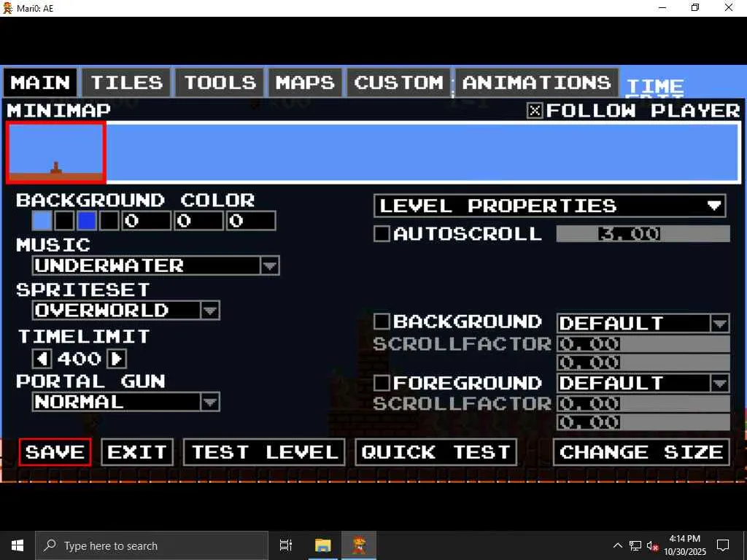Click the autoscroll speed field 3.00
747x560 pixels.
643,234
